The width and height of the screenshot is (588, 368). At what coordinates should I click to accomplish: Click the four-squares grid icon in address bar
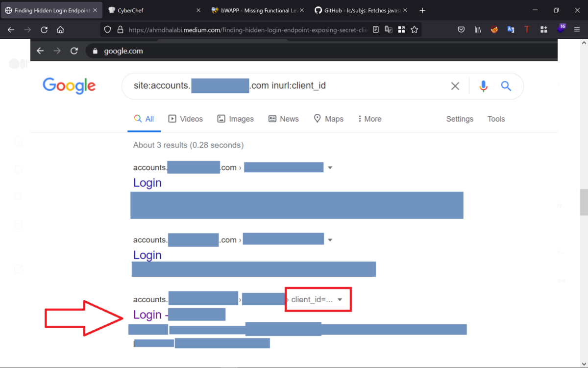click(x=401, y=29)
